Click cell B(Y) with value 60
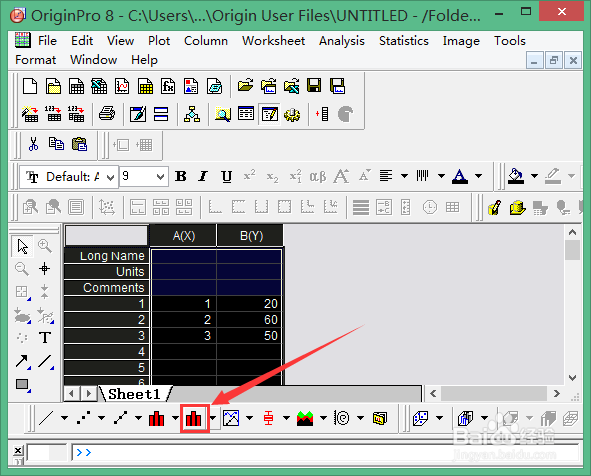591x476 pixels. (250, 320)
